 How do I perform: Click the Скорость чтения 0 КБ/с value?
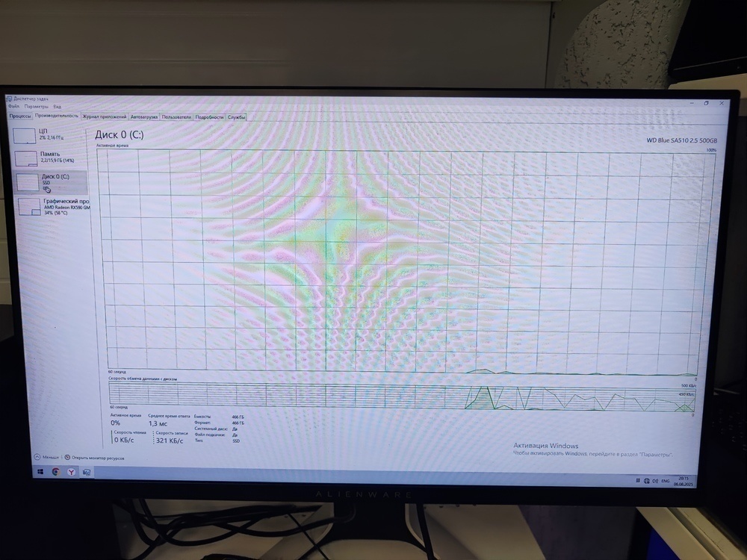coord(124,441)
